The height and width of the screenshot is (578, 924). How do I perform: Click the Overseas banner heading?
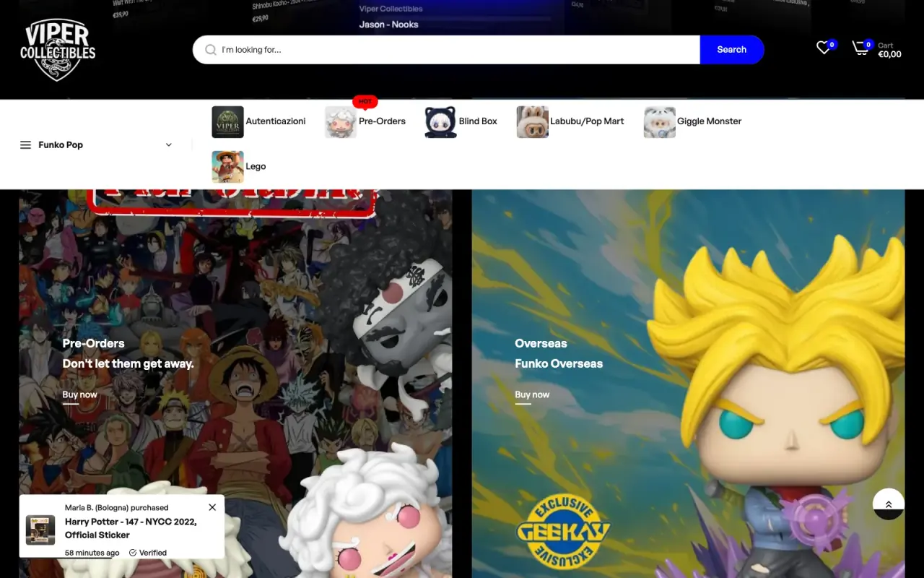(x=541, y=343)
